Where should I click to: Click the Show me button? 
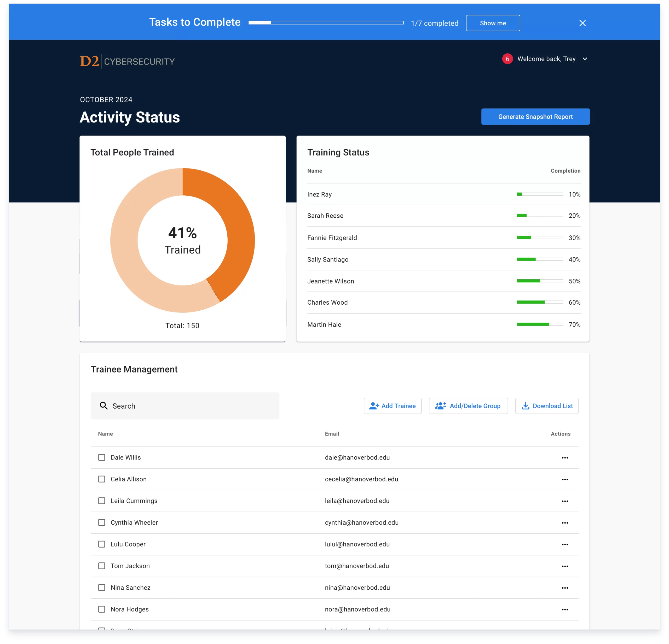tap(493, 23)
